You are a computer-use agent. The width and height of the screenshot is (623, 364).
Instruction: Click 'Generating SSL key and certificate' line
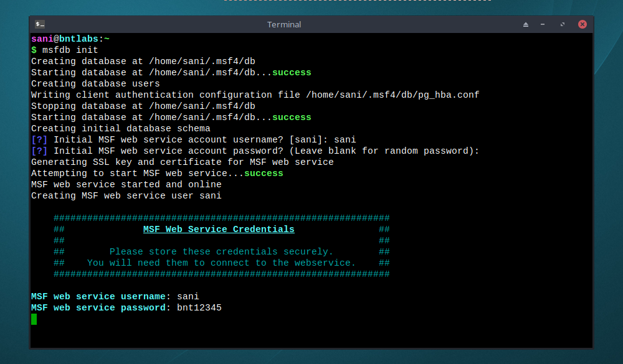point(183,162)
